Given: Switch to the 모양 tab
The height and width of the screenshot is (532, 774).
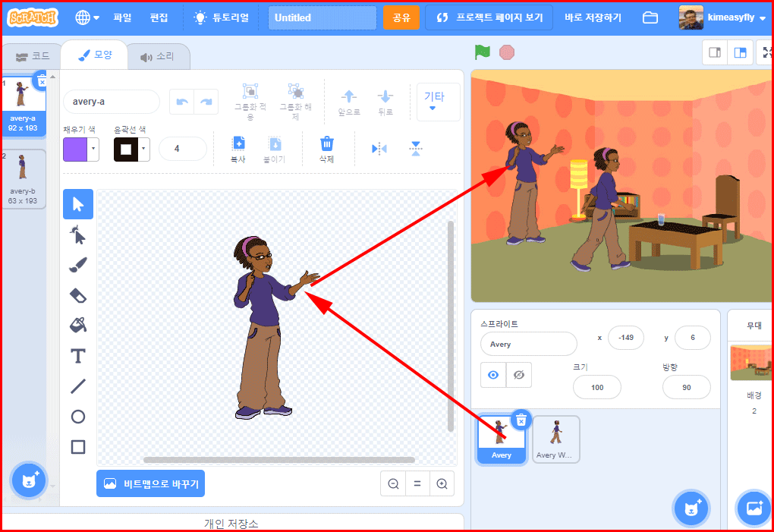Looking at the screenshot, I should pyautogui.click(x=96, y=55).
